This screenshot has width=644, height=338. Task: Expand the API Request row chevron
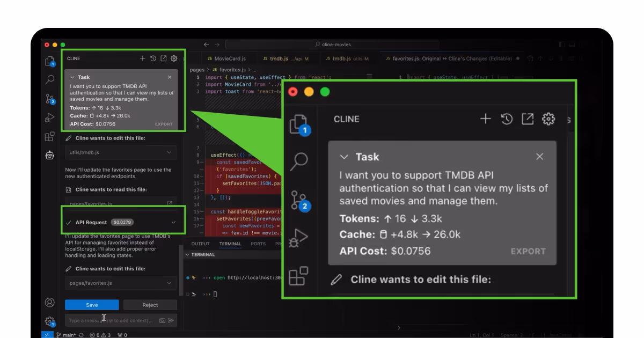173,222
